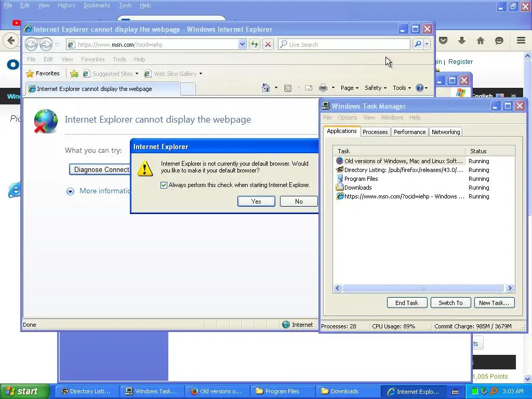Expand the More information section
The image size is (532, 399).
[70, 191]
